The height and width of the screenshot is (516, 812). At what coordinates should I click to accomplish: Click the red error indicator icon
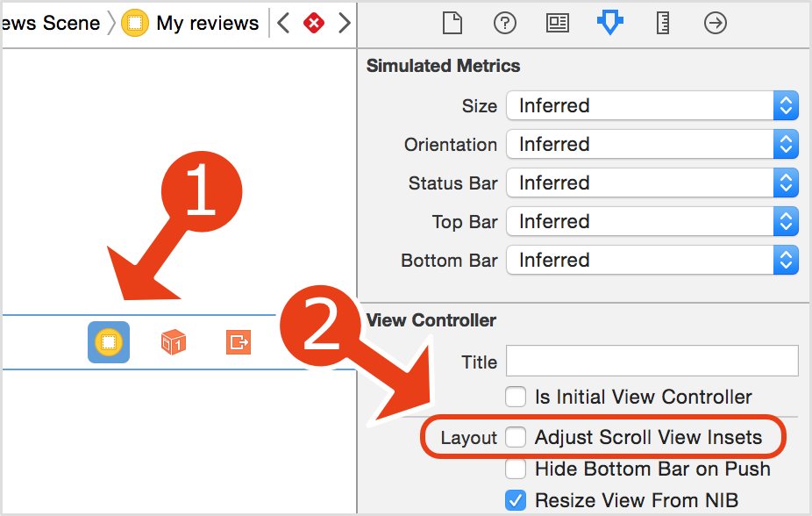coord(314,23)
